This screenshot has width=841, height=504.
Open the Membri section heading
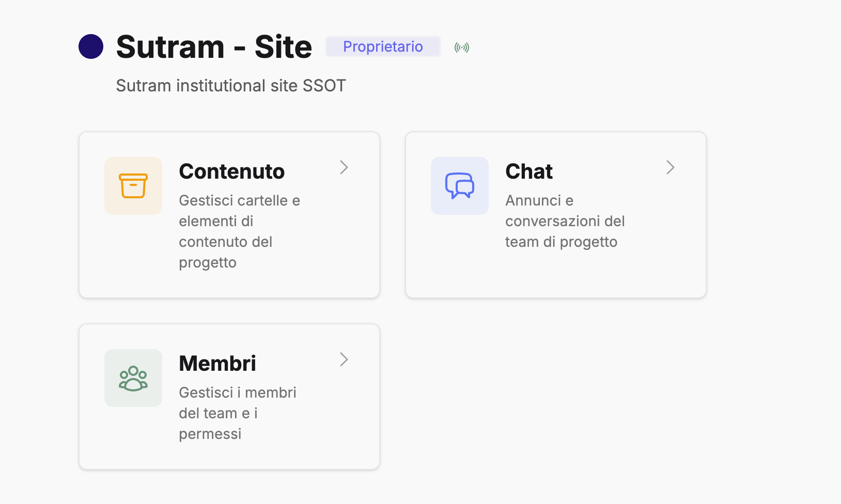(217, 364)
